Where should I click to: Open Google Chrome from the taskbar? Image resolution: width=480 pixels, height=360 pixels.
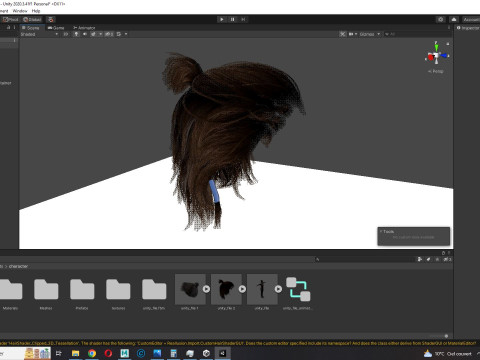92,353
